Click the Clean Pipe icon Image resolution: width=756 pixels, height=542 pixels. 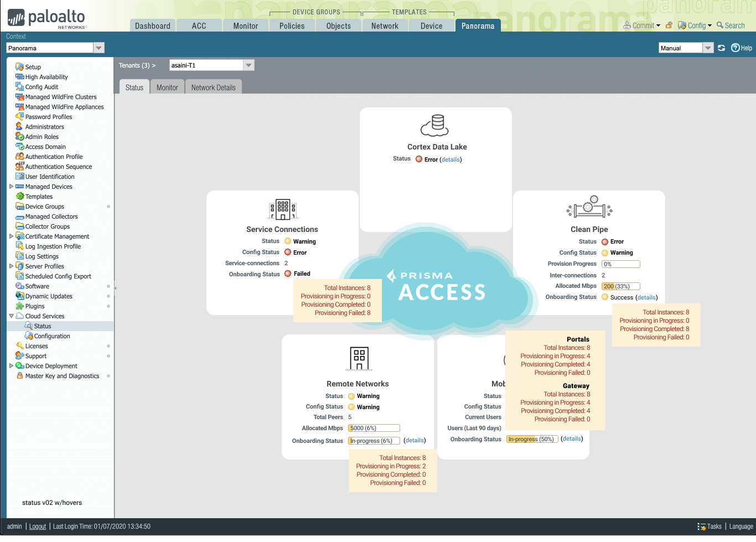click(x=589, y=207)
